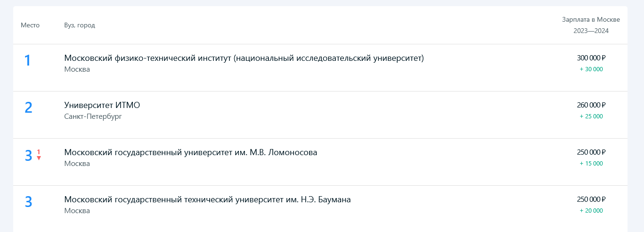Click rank 3 beside Баумана university

click(x=28, y=202)
